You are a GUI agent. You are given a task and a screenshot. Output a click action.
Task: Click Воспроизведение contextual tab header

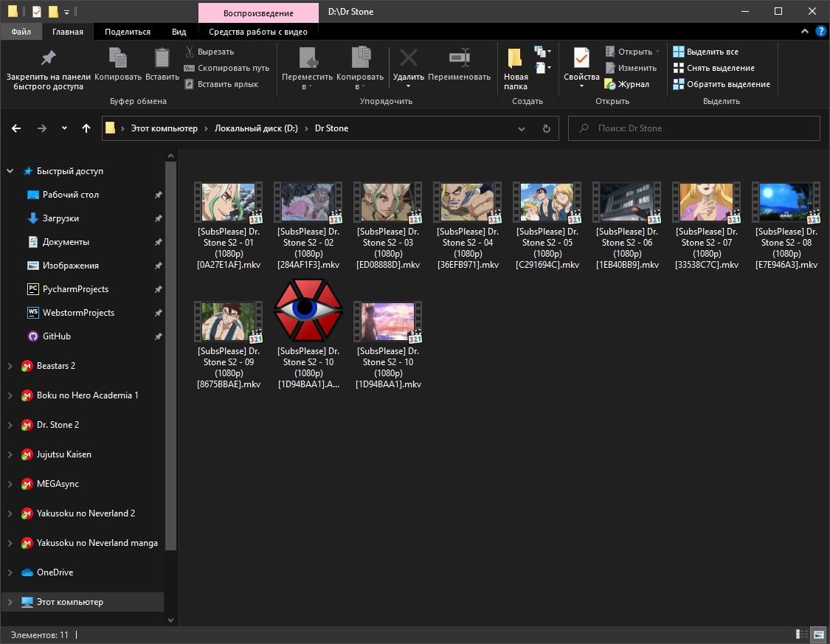coord(258,13)
